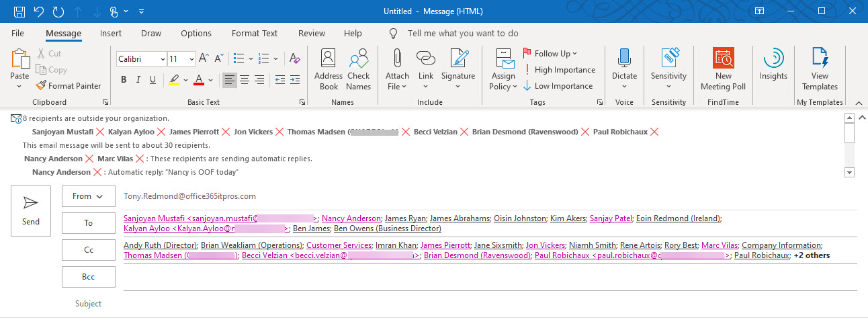Toggle align right
868x334 pixels.
click(259, 80)
